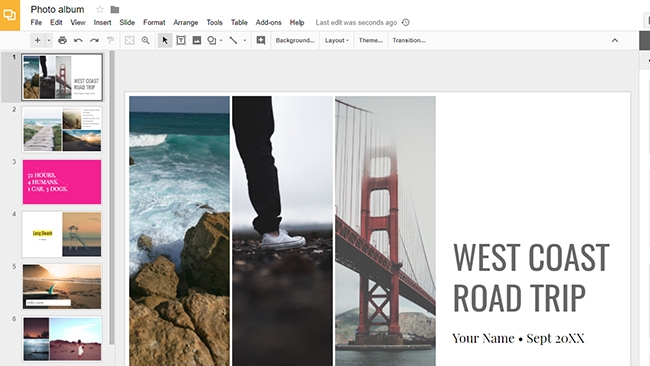Click the filmstrip vertical scrollbar

click(x=112, y=198)
